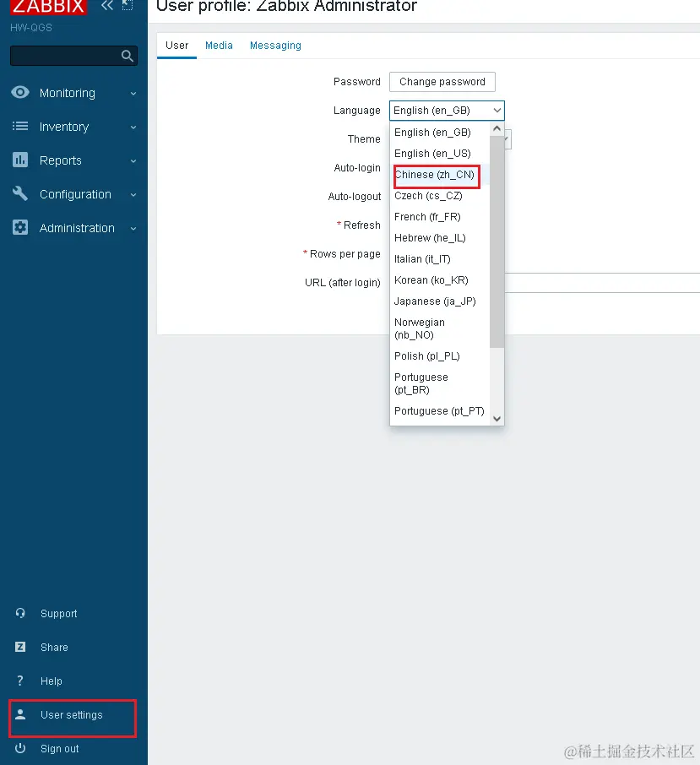The height and width of the screenshot is (765, 700).
Task: Open the Monitoring menu
Action: [68, 93]
